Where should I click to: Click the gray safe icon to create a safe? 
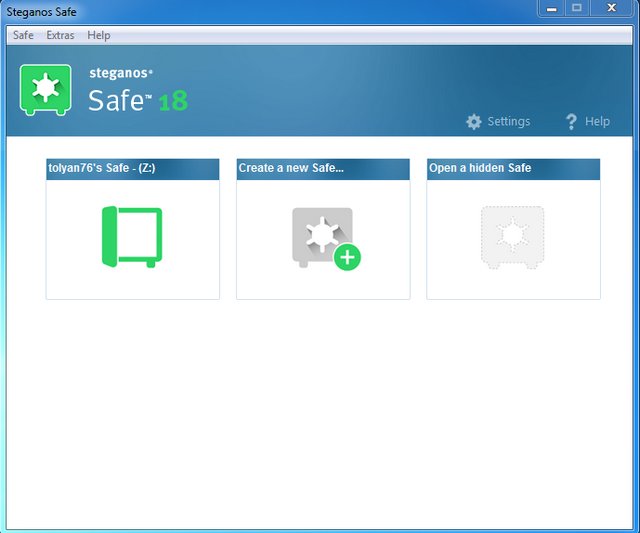324,238
